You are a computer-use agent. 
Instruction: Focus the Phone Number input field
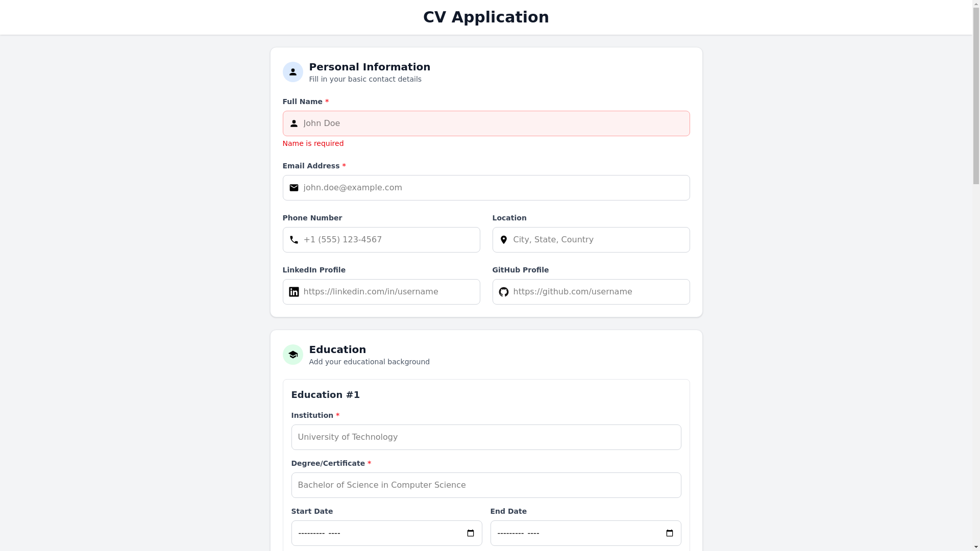(x=381, y=240)
